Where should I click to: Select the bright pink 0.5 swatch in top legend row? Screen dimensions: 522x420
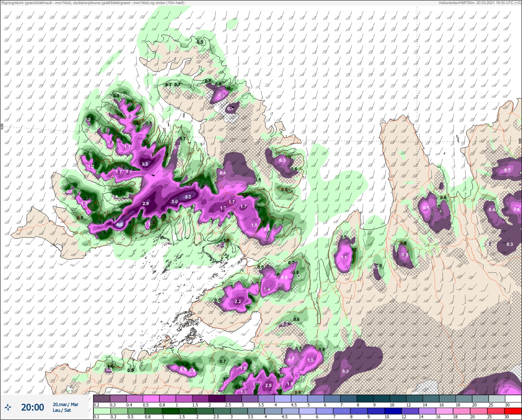pyautogui.click(x=151, y=398)
